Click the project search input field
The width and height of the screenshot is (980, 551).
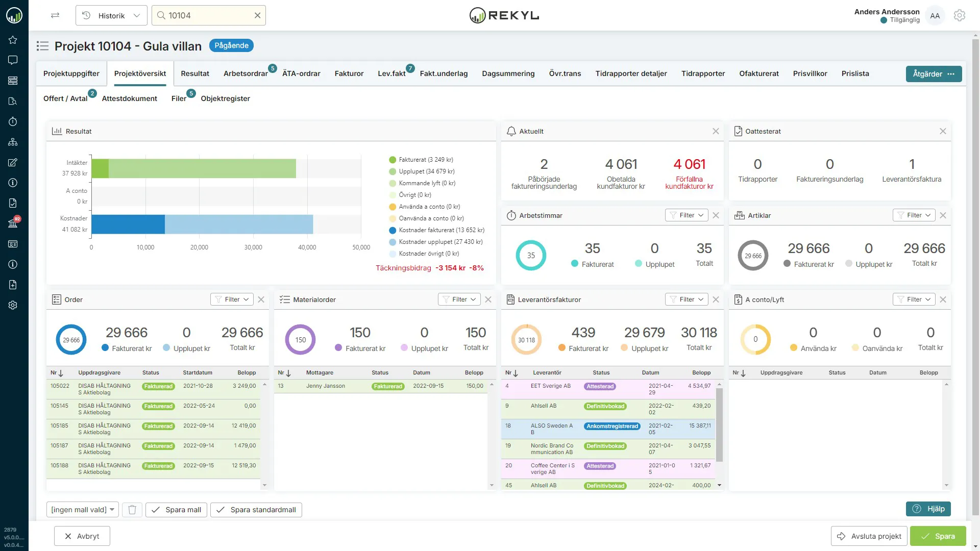point(208,15)
